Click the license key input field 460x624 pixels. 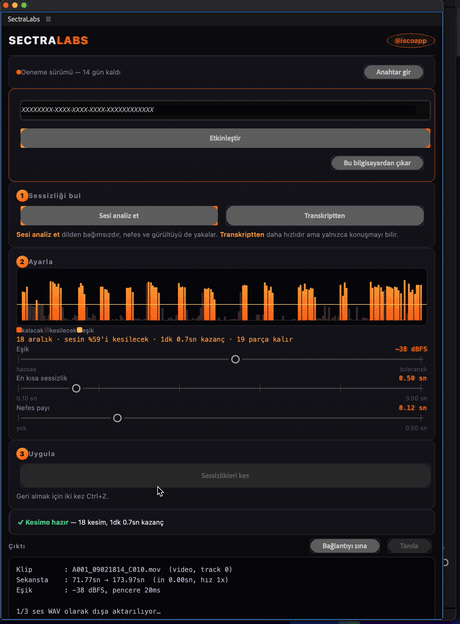click(x=225, y=110)
